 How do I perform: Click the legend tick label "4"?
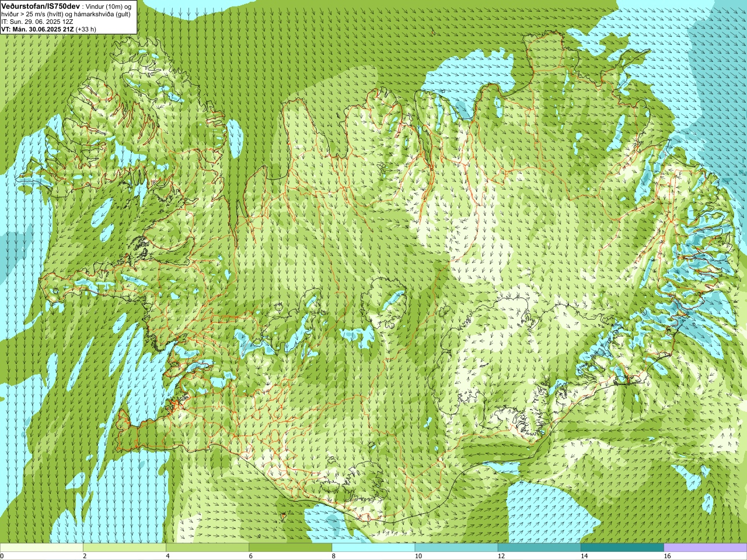pyautogui.click(x=167, y=556)
